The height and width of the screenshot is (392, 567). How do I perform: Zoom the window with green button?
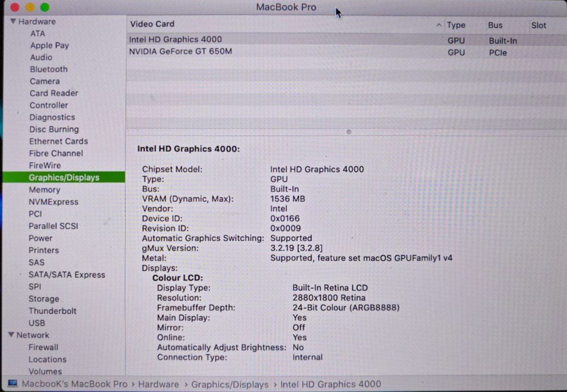coord(45,7)
